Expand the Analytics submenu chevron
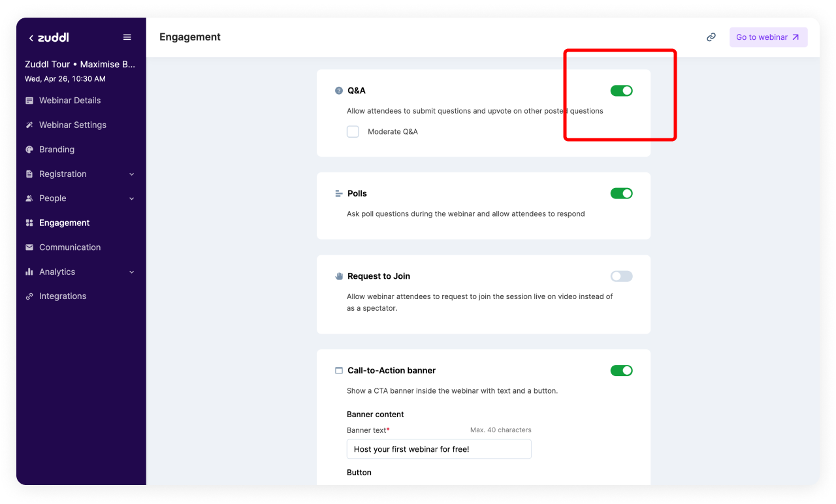Screen dimensions: 836x504 (x=132, y=272)
